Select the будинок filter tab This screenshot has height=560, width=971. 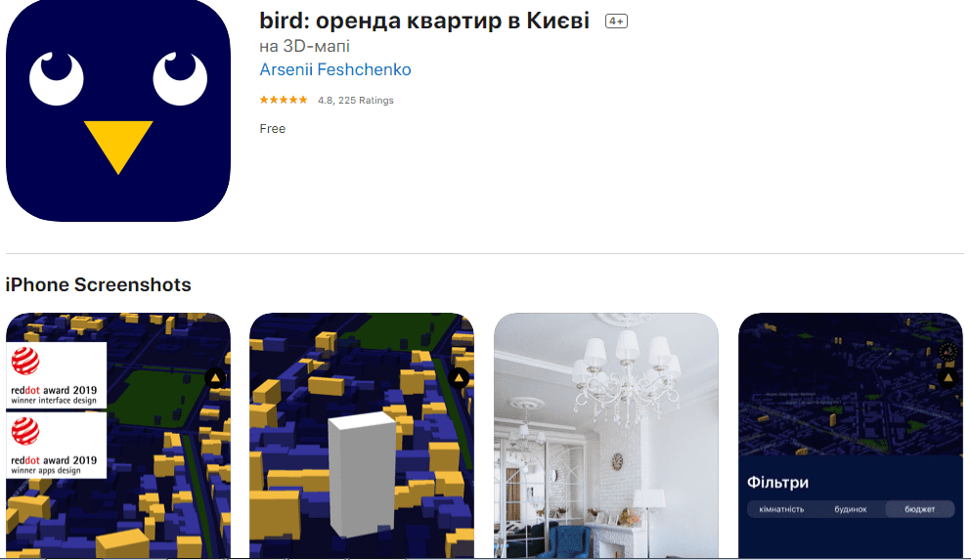pos(851,509)
